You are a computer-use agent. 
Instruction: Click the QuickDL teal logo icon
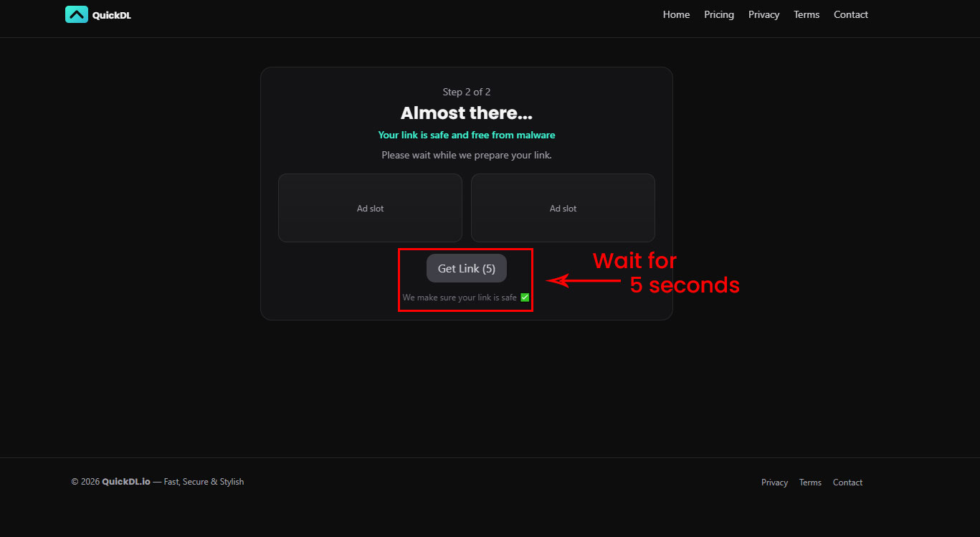click(x=77, y=14)
